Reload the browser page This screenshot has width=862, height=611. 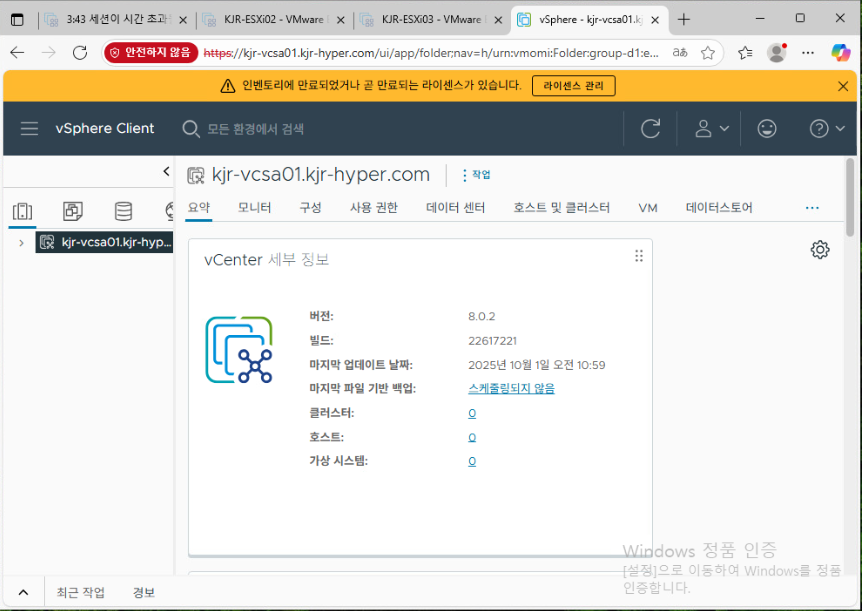pos(80,53)
